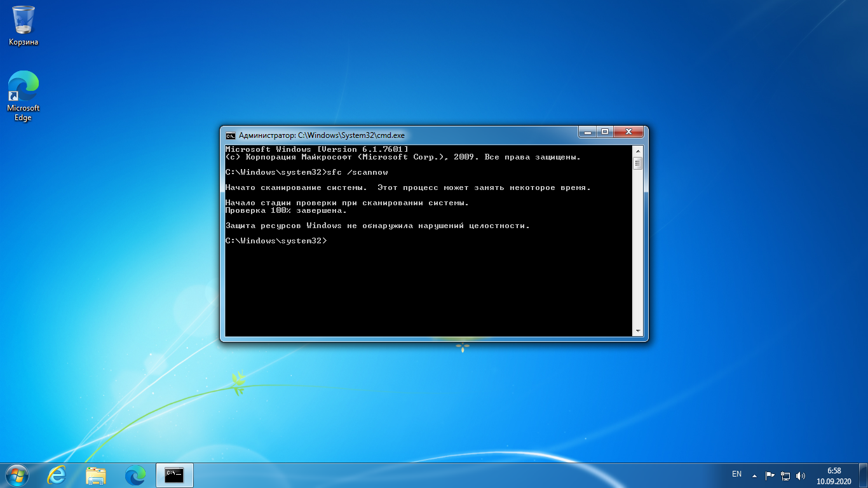Click the 'sfc /scannow' command text
868x488 pixels.
click(x=357, y=172)
